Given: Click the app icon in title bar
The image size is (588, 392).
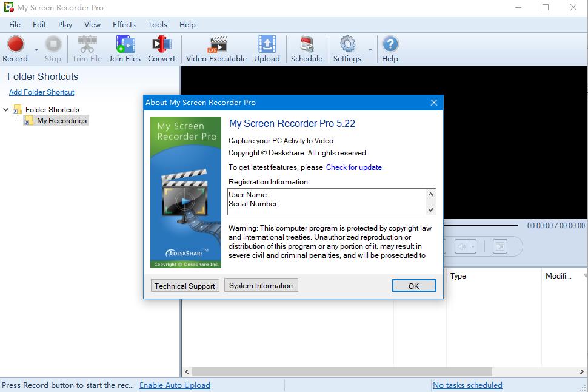Looking at the screenshot, I should tap(8, 7).
